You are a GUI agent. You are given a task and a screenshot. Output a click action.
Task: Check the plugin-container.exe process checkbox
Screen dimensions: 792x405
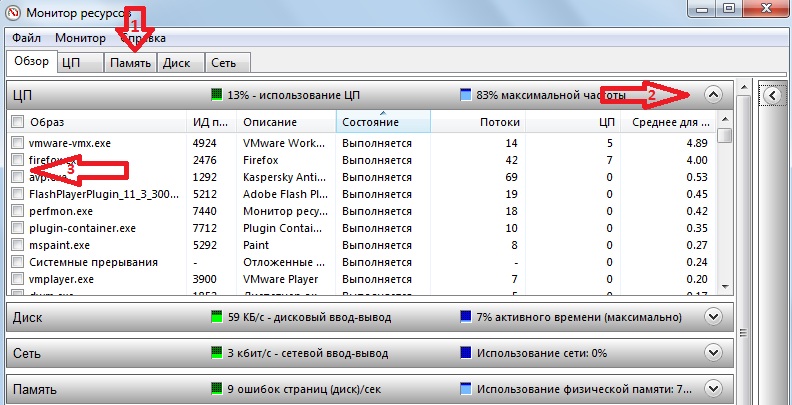coord(18,228)
